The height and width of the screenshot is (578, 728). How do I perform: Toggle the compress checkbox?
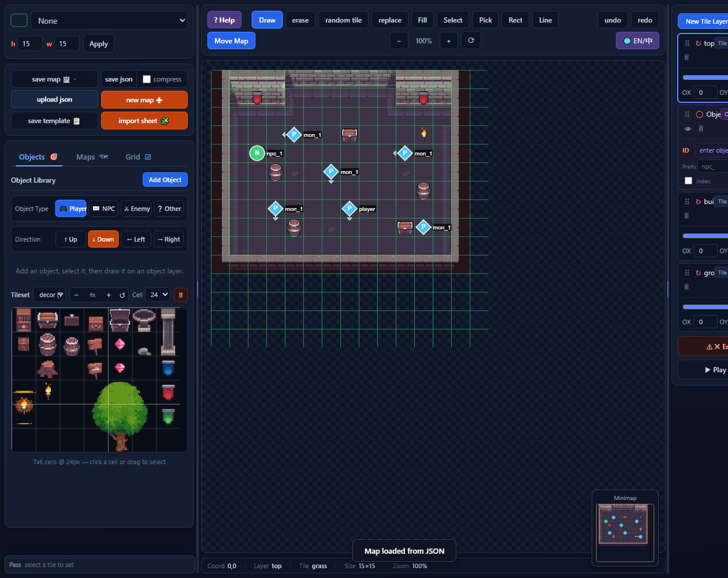click(x=147, y=79)
